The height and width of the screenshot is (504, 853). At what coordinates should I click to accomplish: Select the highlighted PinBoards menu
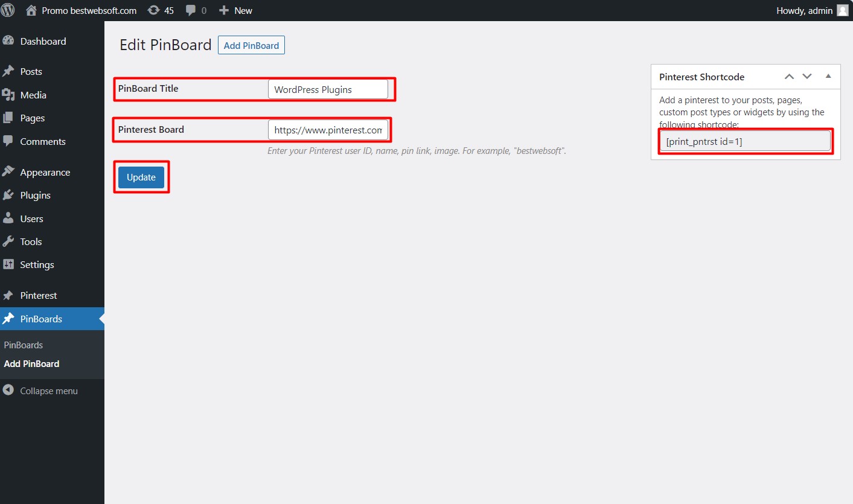coord(52,319)
